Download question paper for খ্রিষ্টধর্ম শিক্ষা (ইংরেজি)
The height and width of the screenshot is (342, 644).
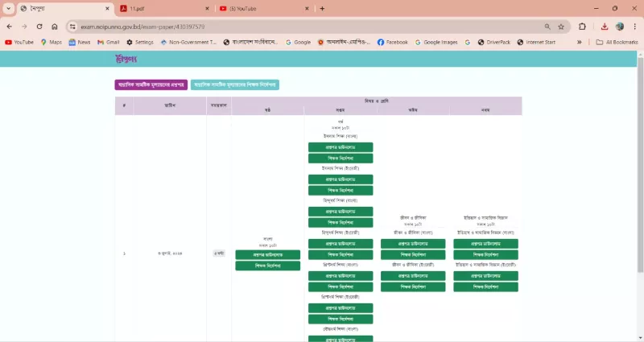341,308
